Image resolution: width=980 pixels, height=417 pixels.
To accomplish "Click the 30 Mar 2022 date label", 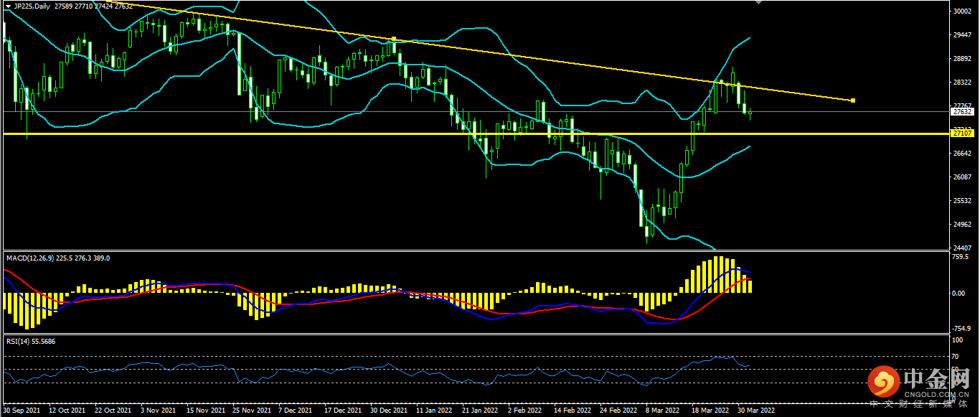I will [755, 411].
